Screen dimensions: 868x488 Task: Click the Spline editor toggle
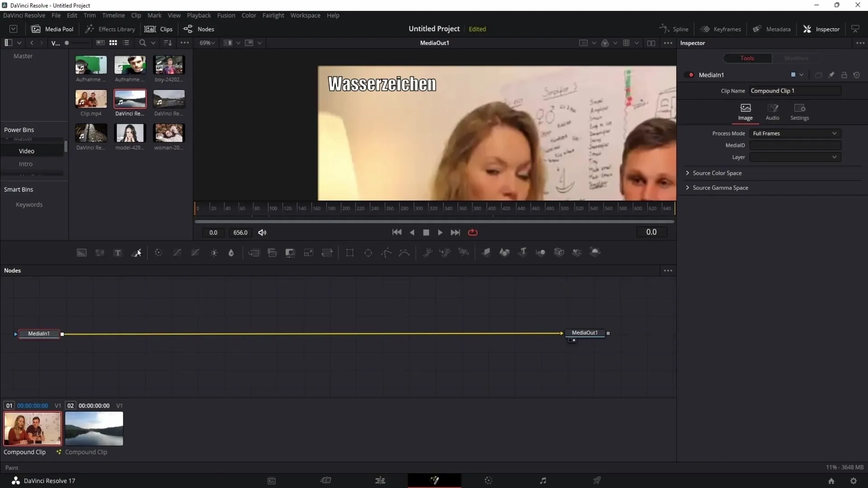pyautogui.click(x=675, y=28)
